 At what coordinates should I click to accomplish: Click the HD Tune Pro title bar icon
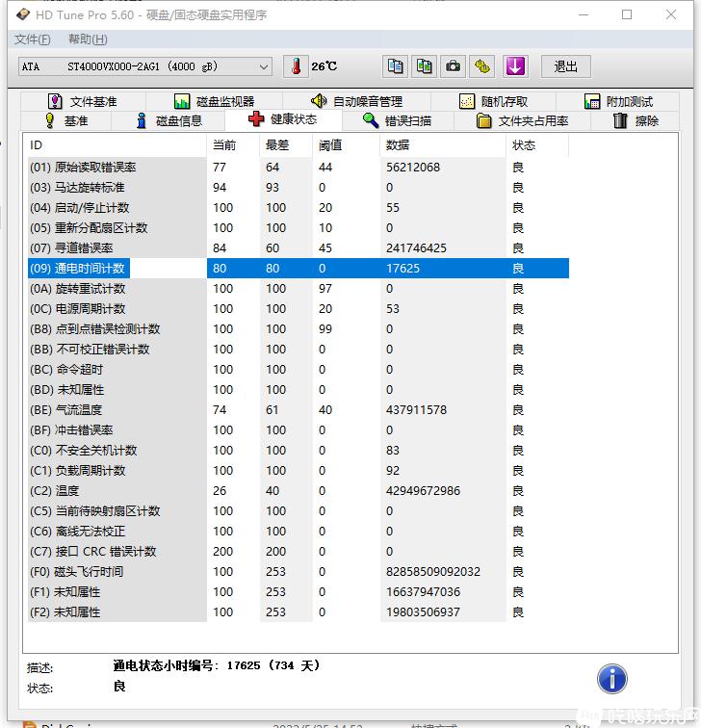point(23,14)
